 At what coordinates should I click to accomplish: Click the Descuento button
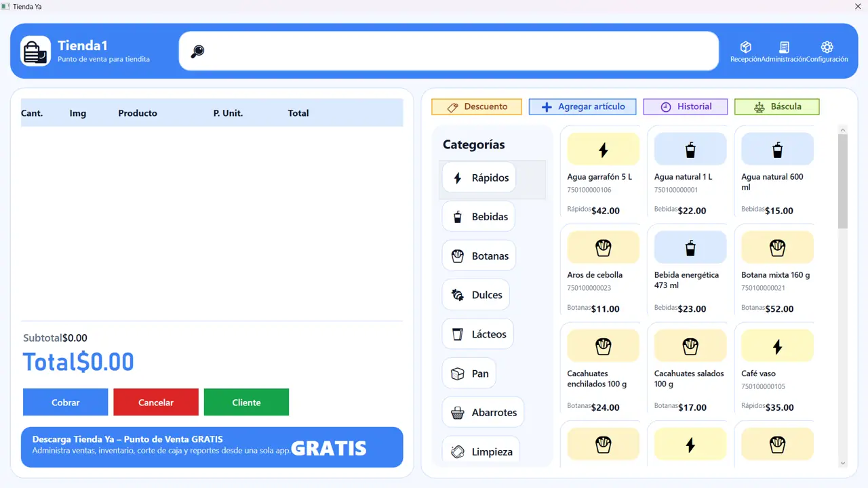click(477, 106)
